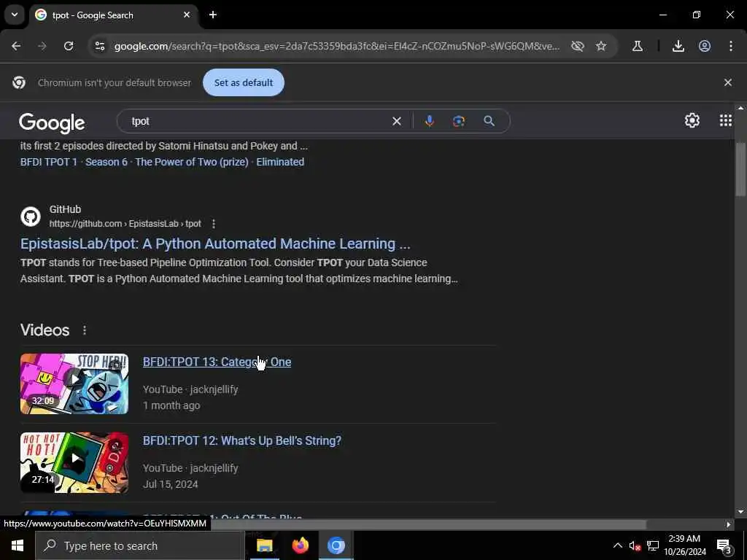Screen dimensions: 747x560
Task: Open the browser profile icon
Action: [705, 46]
